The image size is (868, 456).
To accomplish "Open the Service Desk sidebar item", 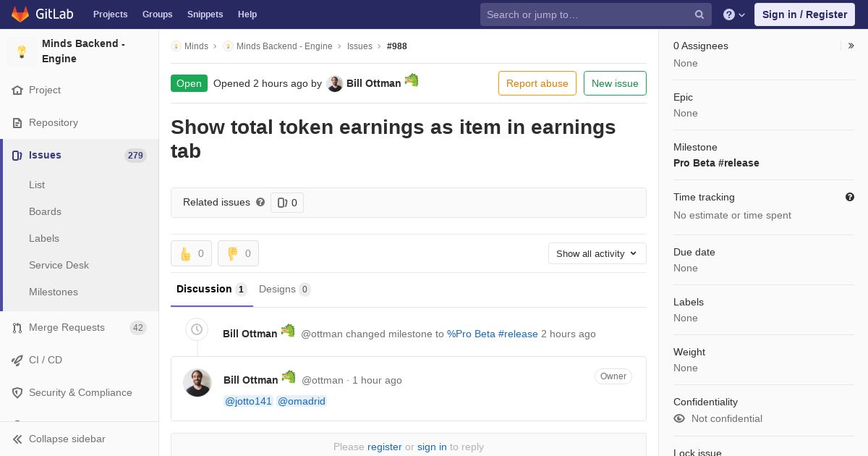I will (59, 265).
